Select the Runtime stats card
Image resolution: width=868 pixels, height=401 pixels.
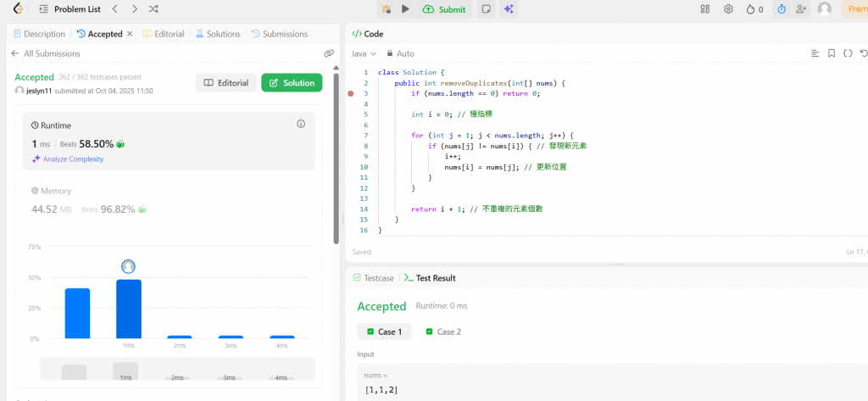(169, 141)
